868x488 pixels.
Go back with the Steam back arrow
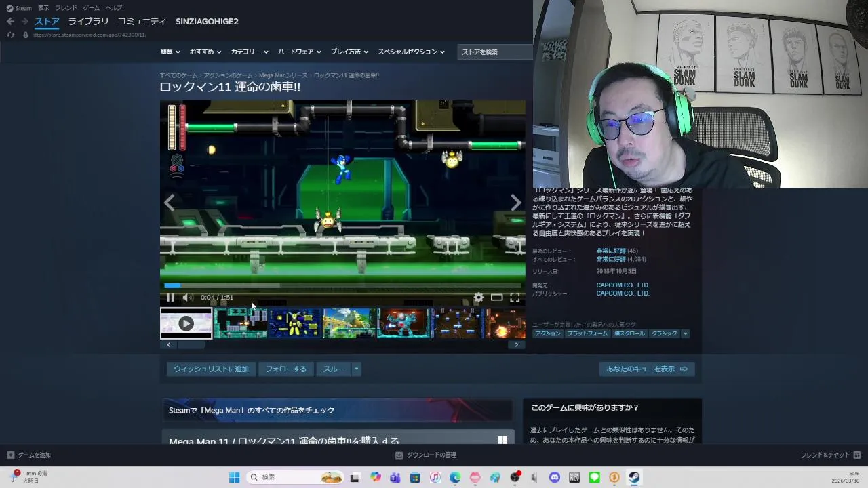coord(10,22)
